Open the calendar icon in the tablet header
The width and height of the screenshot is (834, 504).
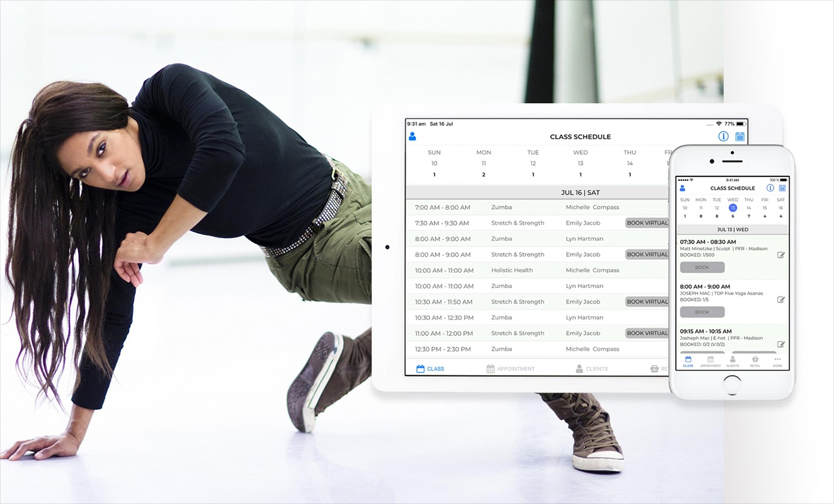pyautogui.click(x=741, y=136)
